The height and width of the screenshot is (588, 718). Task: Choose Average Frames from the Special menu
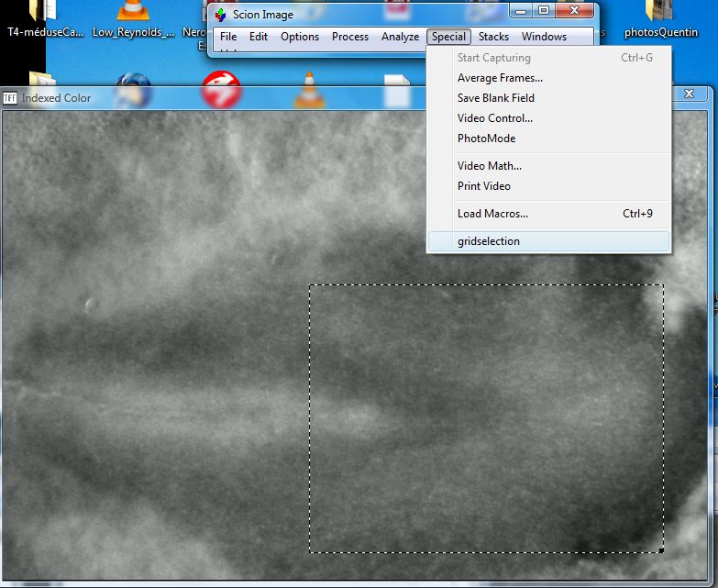(500, 78)
